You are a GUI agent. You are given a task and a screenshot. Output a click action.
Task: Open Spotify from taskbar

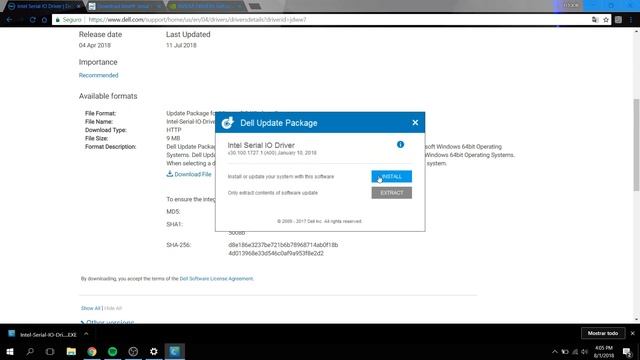112,351
